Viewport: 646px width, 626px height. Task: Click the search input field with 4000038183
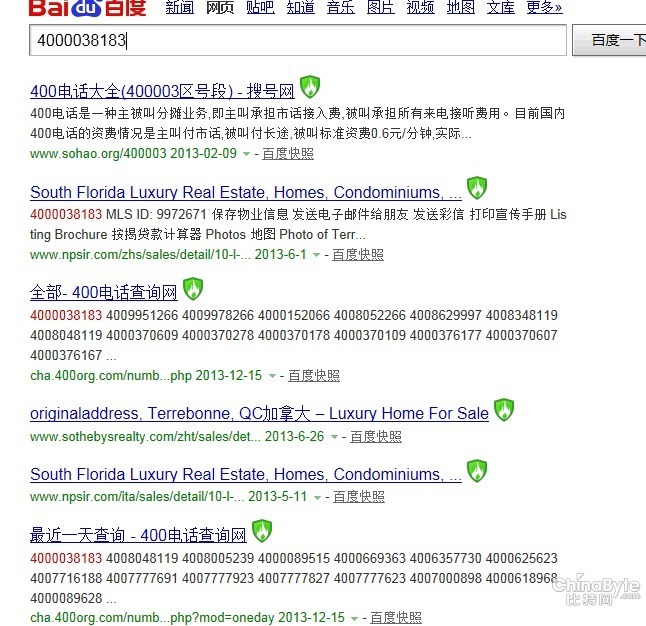[x=298, y=41]
